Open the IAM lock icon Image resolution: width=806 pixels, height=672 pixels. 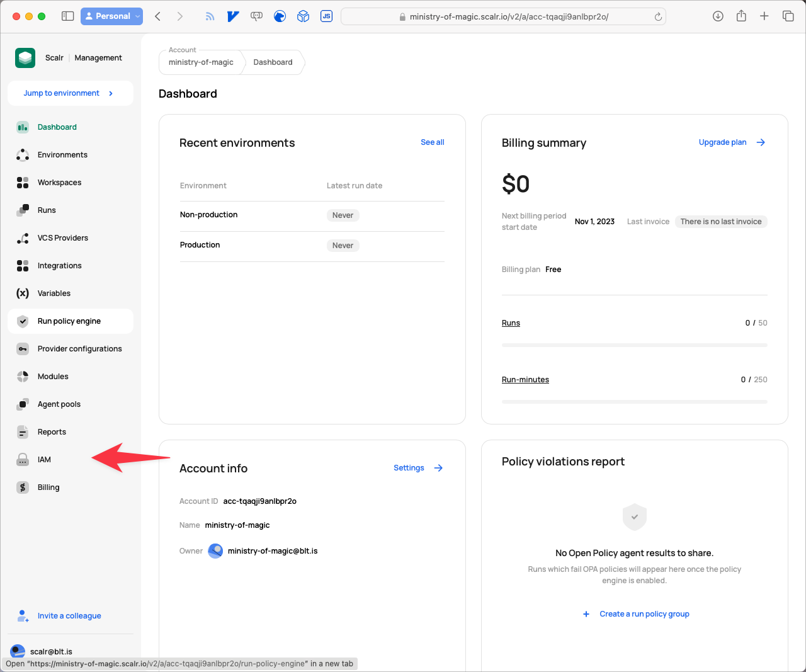[23, 460]
